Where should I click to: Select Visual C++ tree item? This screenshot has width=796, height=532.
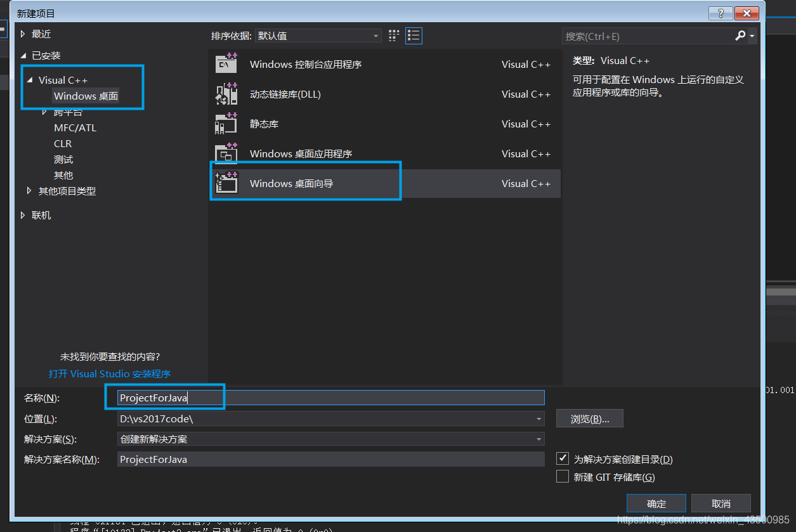pos(63,80)
